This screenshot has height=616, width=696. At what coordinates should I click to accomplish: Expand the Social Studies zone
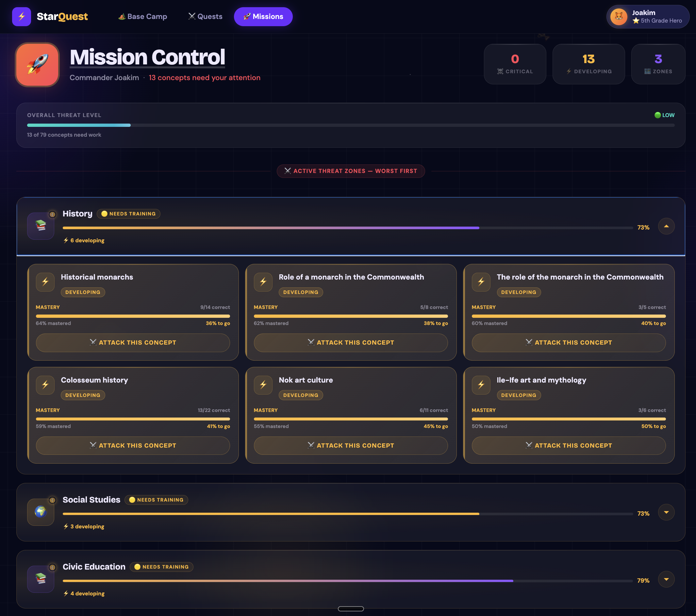[666, 512]
